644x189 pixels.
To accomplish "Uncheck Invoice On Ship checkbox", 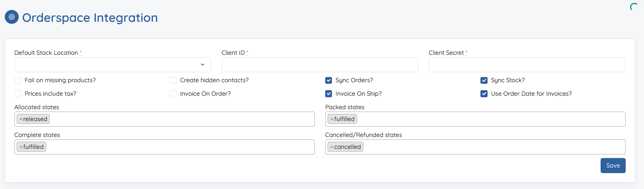I will [x=328, y=94].
